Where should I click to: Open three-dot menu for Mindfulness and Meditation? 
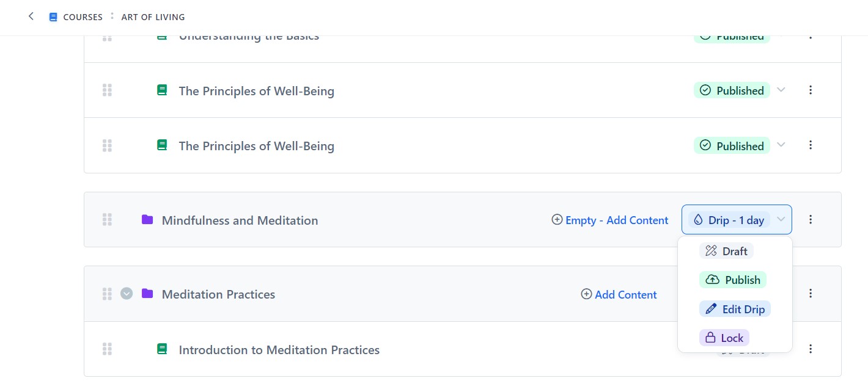[811, 219]
